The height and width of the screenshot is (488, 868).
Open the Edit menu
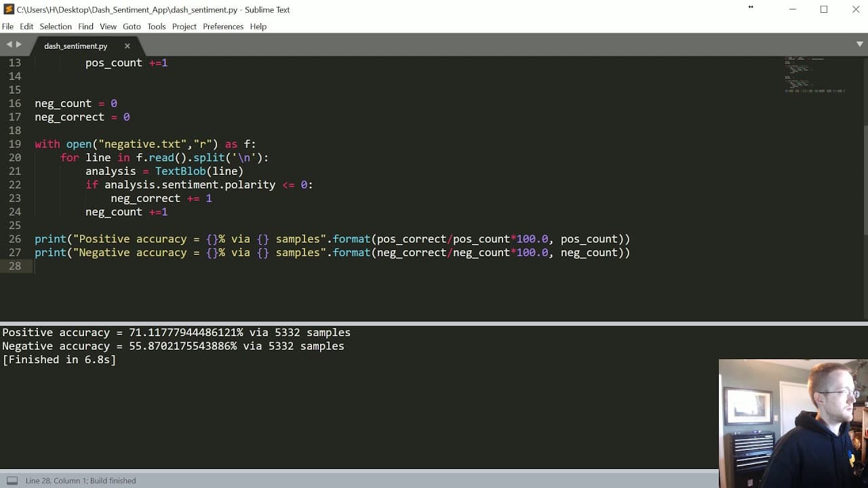click(x=26, y=26)
